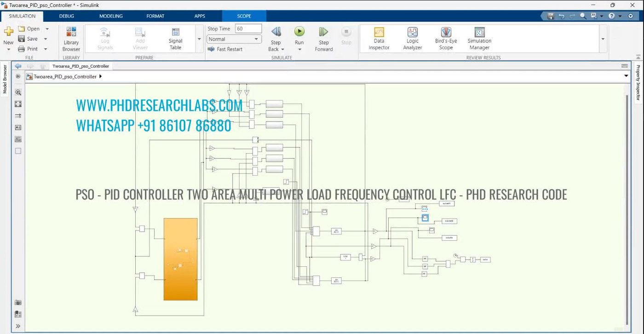Switch to the SIMULATION tab
Viewport: 644px width, 334px height.
point(22,16)
